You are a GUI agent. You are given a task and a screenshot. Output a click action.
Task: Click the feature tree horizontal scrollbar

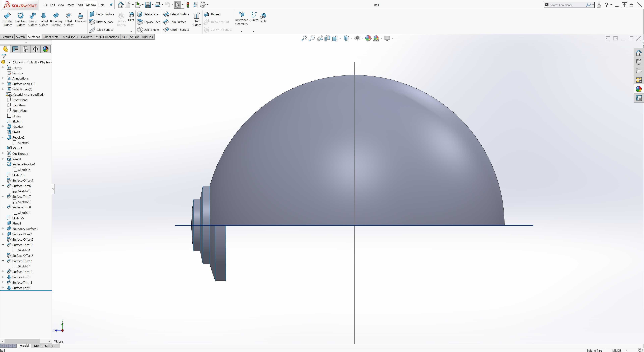coord(26,341)
